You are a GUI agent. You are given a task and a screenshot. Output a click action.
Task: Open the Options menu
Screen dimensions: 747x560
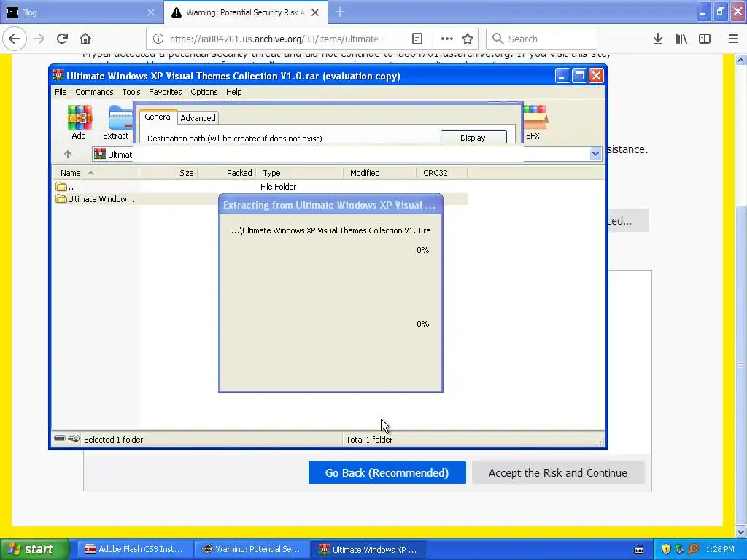[204, 92]
